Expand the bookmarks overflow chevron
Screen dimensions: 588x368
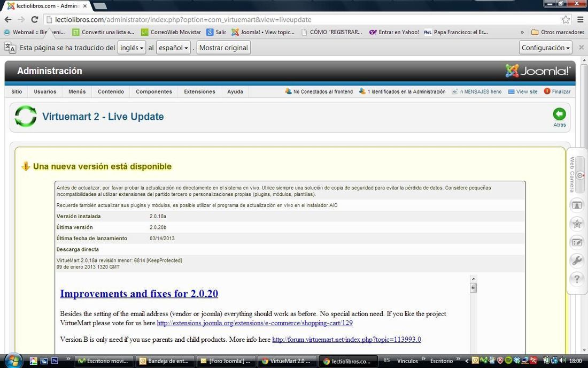click(522, 32)
